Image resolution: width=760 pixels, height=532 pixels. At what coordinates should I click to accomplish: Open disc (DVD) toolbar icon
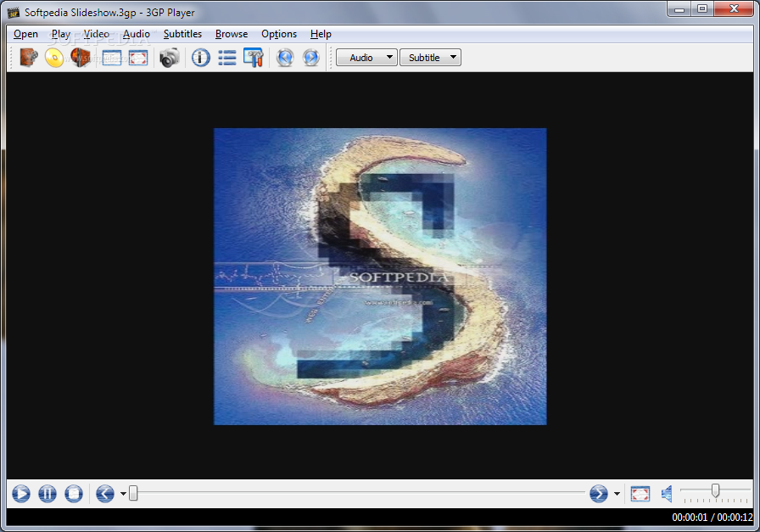(x=54, y=58)
